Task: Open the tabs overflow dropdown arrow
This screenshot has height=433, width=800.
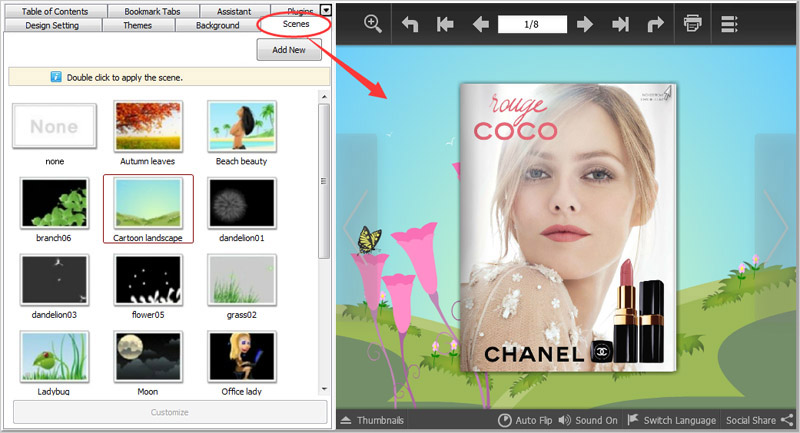Action: coord(326,10)
